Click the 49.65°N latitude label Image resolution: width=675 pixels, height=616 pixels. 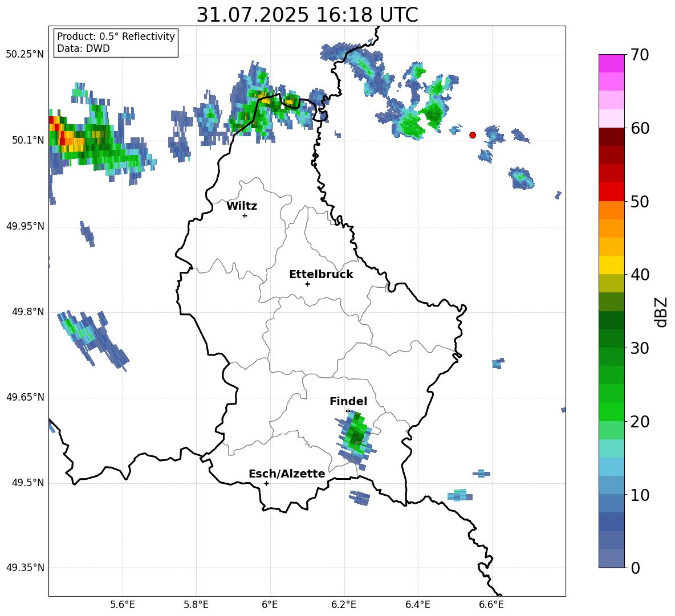coord(25,397)
